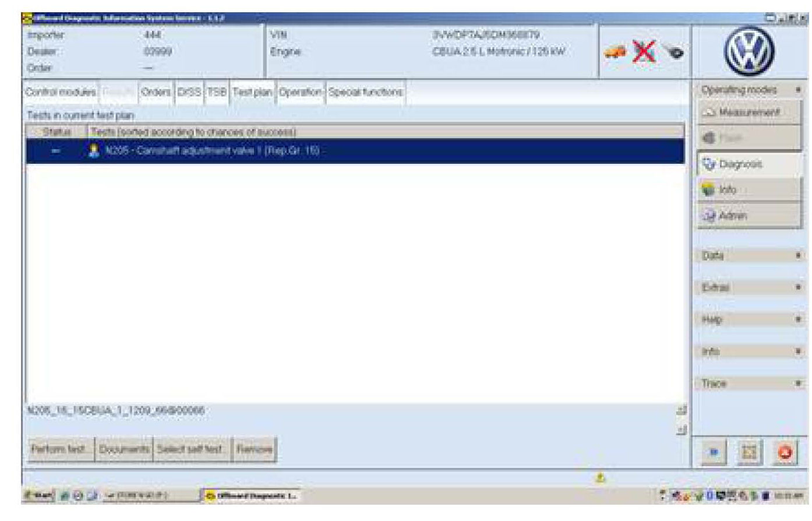Open the Special functions tab
The width and height of the screenshot is (812, 521).
365,93
